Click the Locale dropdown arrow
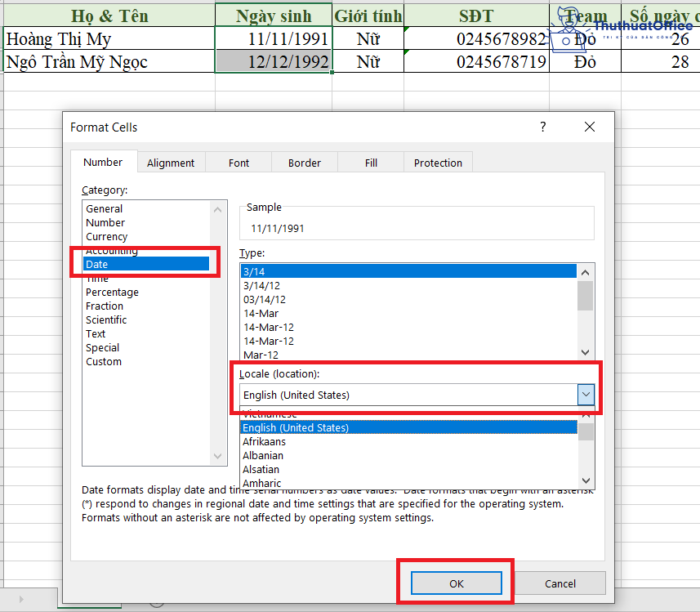 point(586,395)
